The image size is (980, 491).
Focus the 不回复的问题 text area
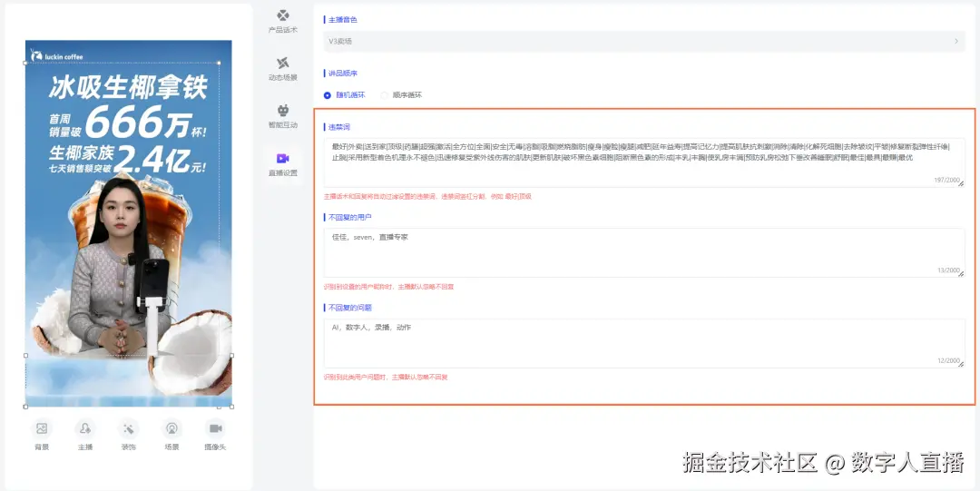(x=643, y=343)
